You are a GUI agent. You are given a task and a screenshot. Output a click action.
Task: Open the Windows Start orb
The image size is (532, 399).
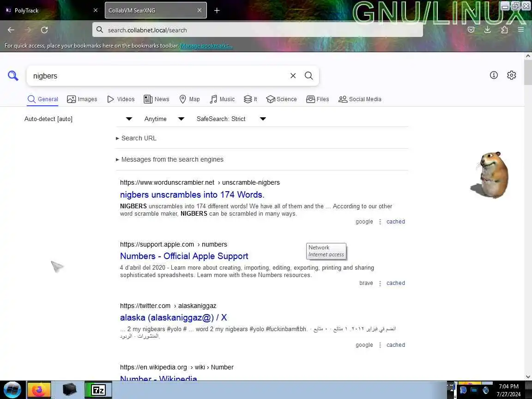pyautogui.click(x=12, y=390)
